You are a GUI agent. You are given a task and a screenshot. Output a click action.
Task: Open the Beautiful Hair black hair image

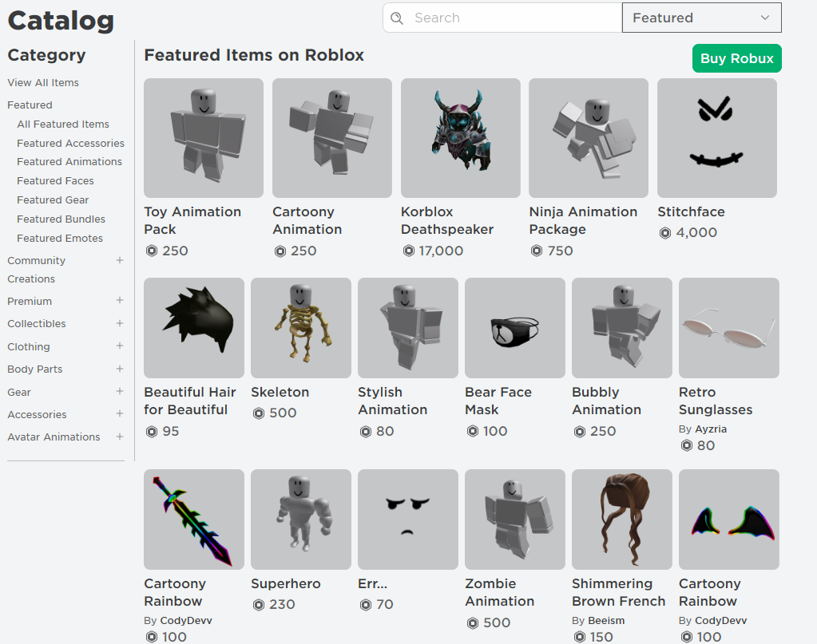194,328
